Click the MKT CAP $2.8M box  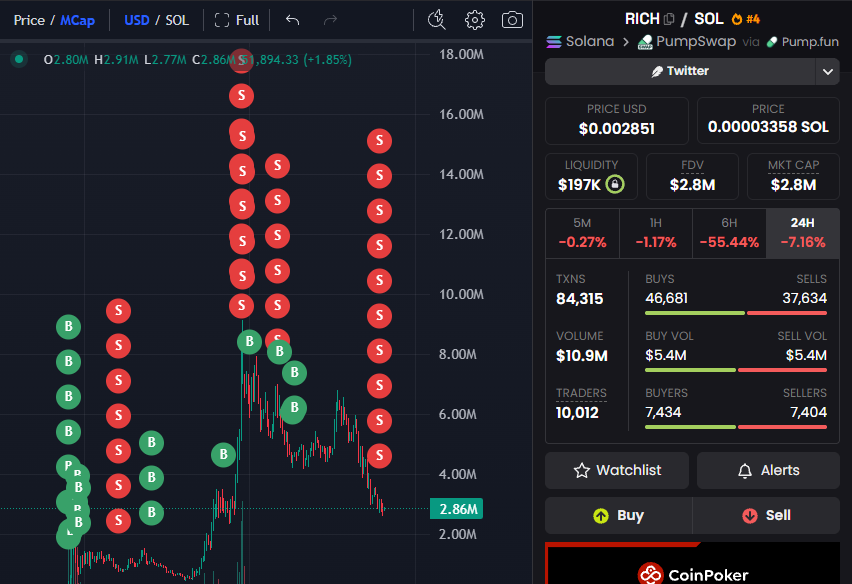(x=793, y=177)
